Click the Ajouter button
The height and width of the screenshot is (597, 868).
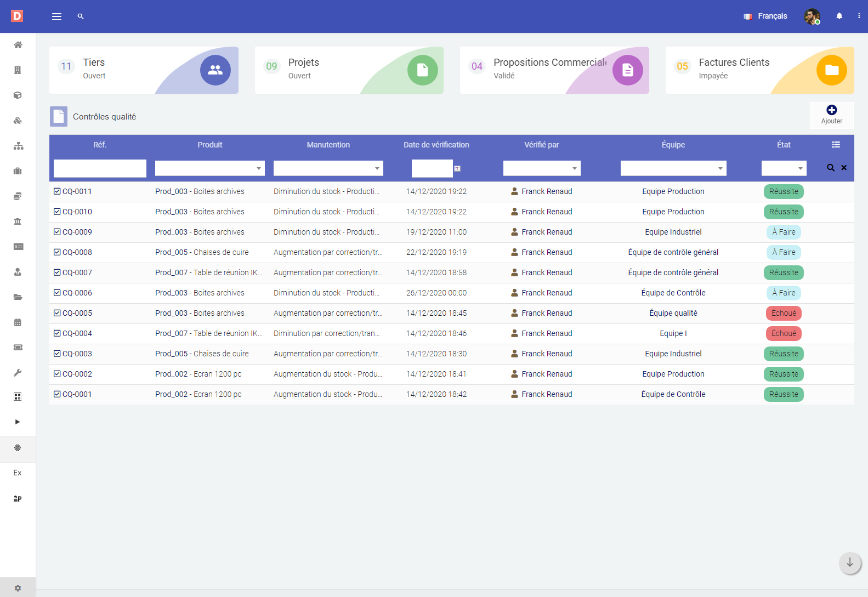coord(831,115)
